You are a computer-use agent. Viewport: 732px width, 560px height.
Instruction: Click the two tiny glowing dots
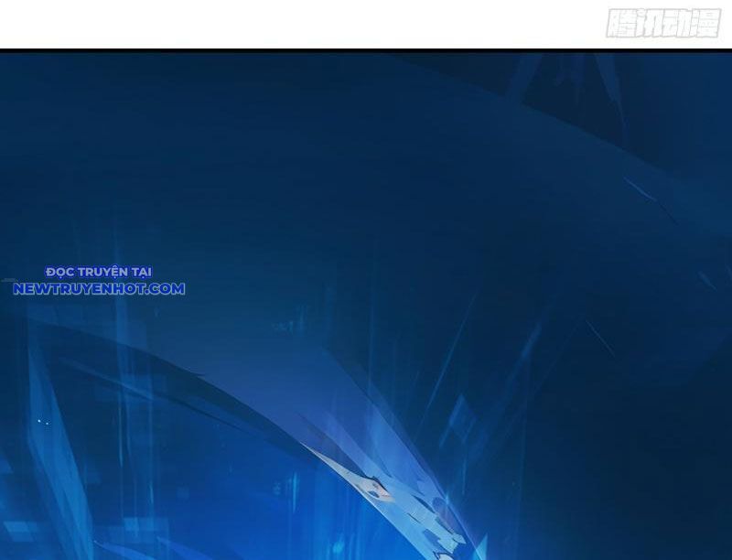pyautogui.click(x=43, y=422)
